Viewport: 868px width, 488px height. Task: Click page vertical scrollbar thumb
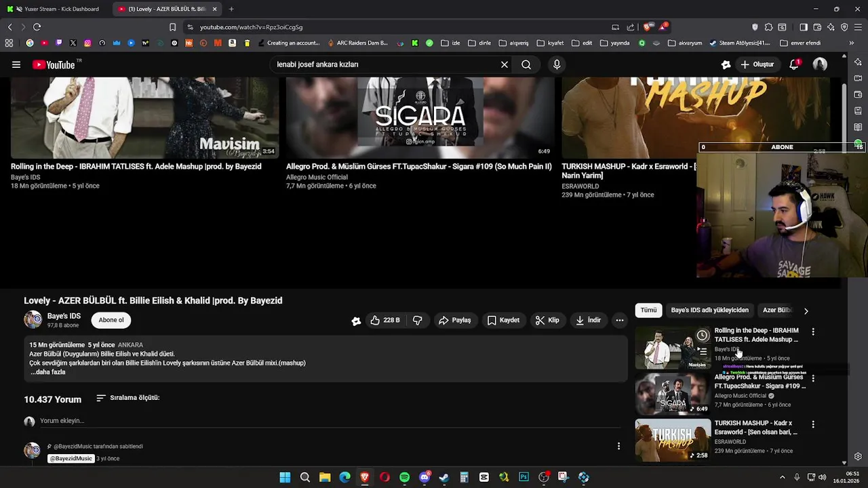pyautogui.click(x=844, y=119)
